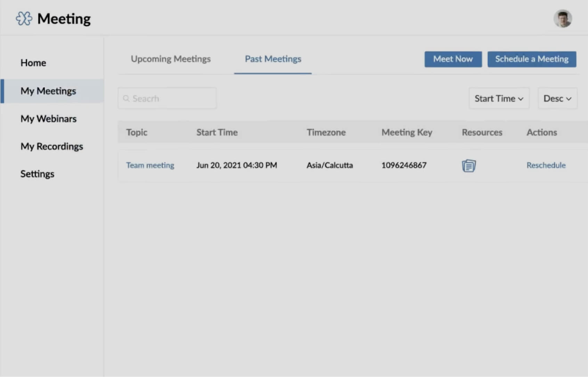This screenshot has height=377, width=588.
Task: Click the Meeting app logo icon
Action: [x=24, y=19]
